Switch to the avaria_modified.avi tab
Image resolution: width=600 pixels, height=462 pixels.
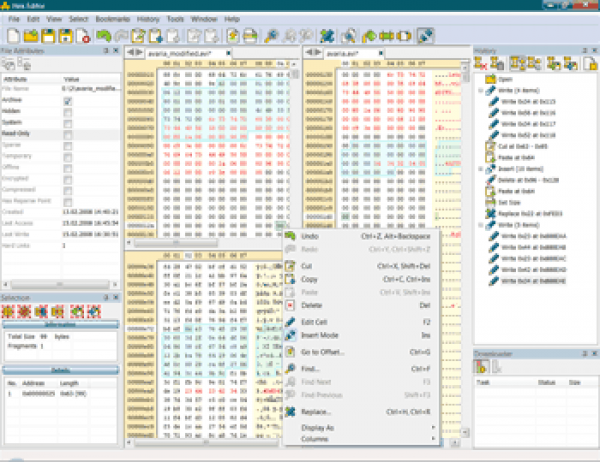pos(182,52)
